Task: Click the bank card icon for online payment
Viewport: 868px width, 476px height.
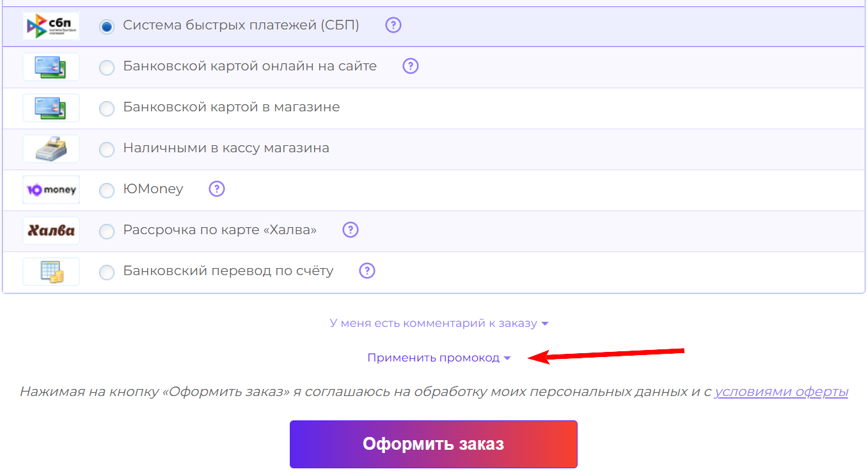Action: pyautogui.click(x=51, y=66)
